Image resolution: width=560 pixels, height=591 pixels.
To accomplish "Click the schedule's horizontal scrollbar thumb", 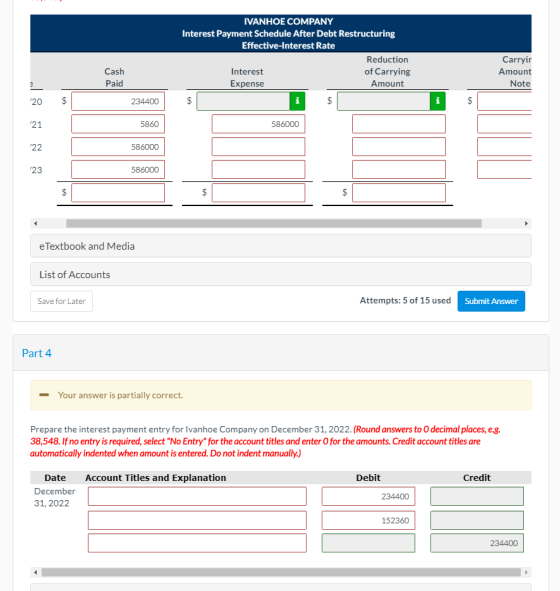I will tap(274, 224).
